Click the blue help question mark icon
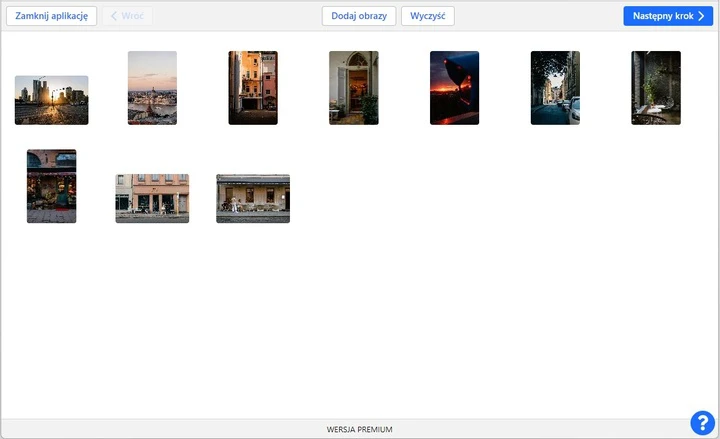Viewport: 720px width, 439px height. (703, 422)
